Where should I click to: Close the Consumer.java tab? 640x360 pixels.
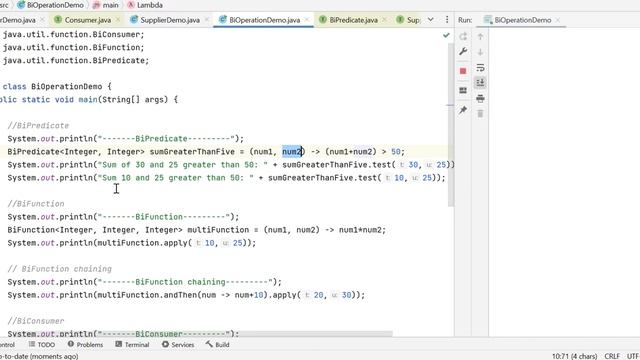pos(118,20)
